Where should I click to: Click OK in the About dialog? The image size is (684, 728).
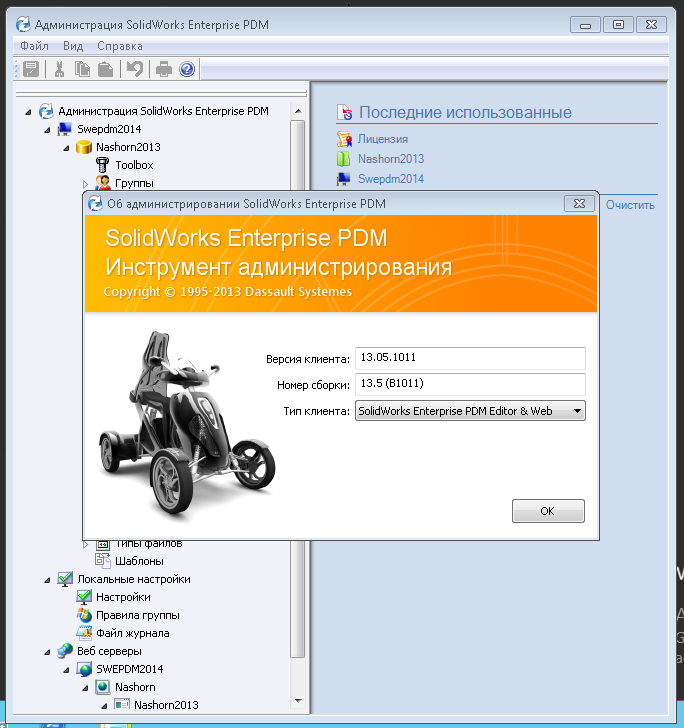(548, 511)
